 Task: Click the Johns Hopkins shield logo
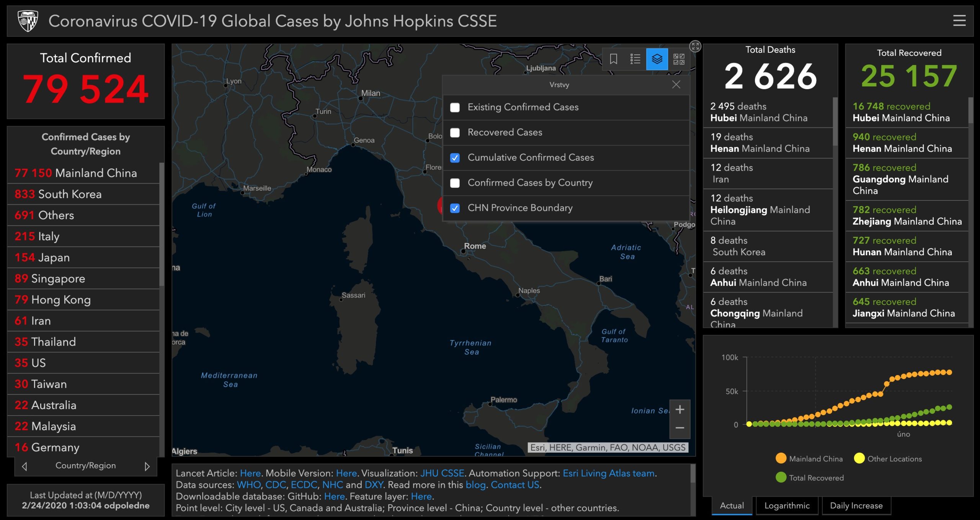click(x=28, y=21)
